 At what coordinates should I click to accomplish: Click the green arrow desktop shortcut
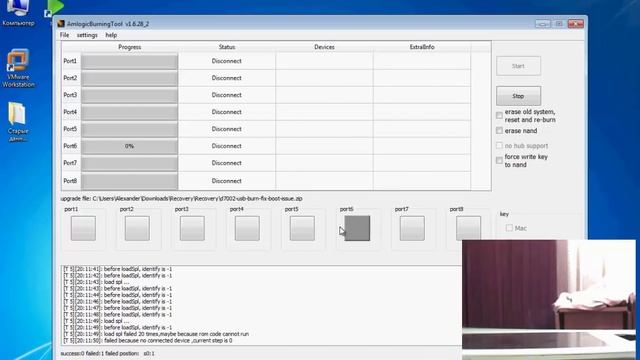tap(55, 8)
